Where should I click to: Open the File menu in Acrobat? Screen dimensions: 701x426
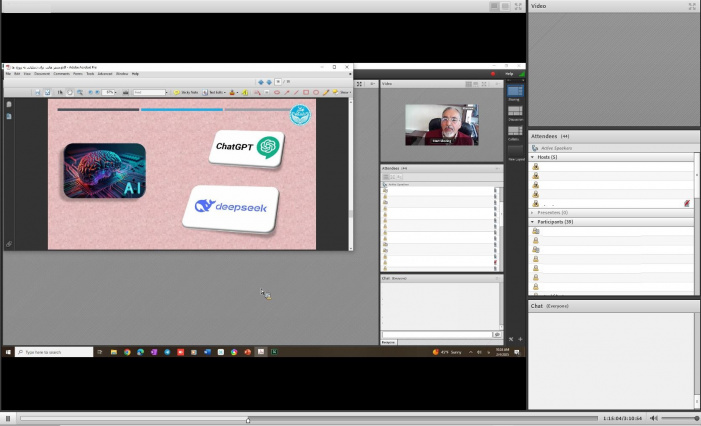8,74
